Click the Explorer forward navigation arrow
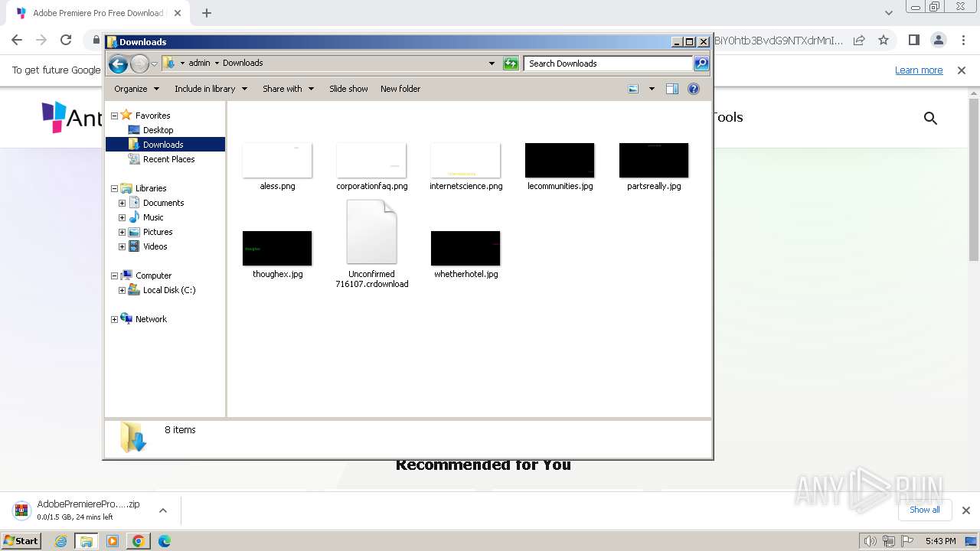 coord(139,64)
